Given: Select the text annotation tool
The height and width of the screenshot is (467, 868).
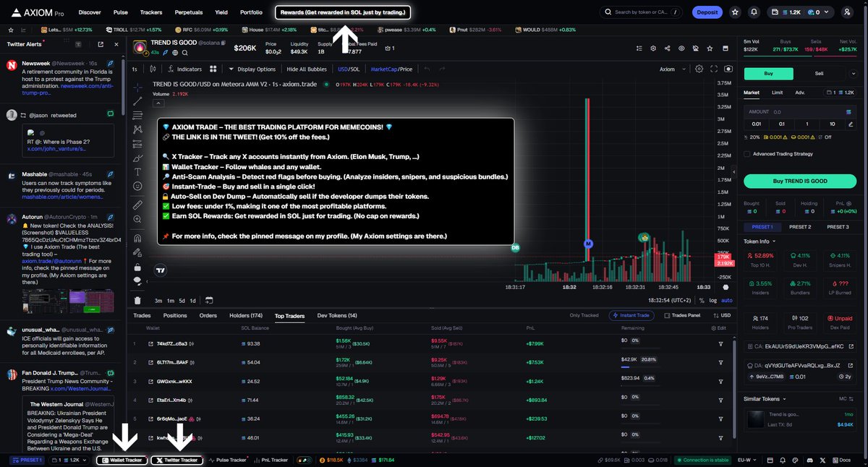Looking at the screenshot, I should [x=137, y=171].
